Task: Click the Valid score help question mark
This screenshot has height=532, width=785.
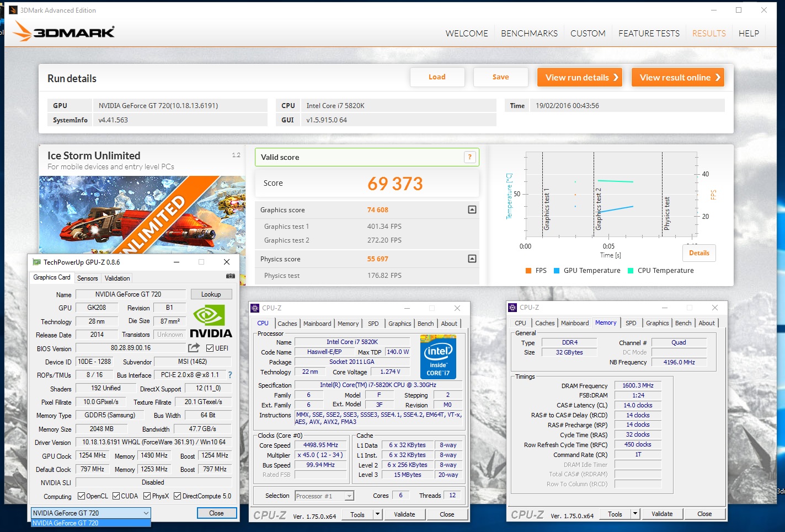Action: tap(469, 157)
